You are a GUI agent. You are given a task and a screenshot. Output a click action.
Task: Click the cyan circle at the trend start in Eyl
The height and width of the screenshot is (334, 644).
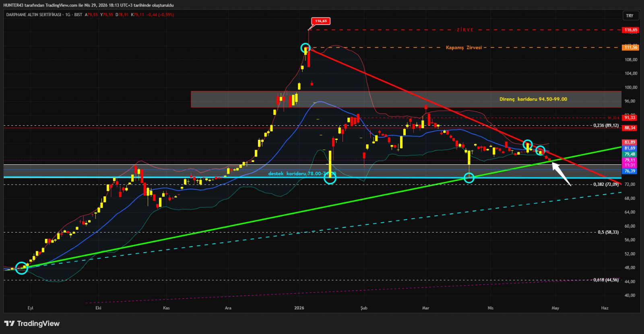pos(21,268)
